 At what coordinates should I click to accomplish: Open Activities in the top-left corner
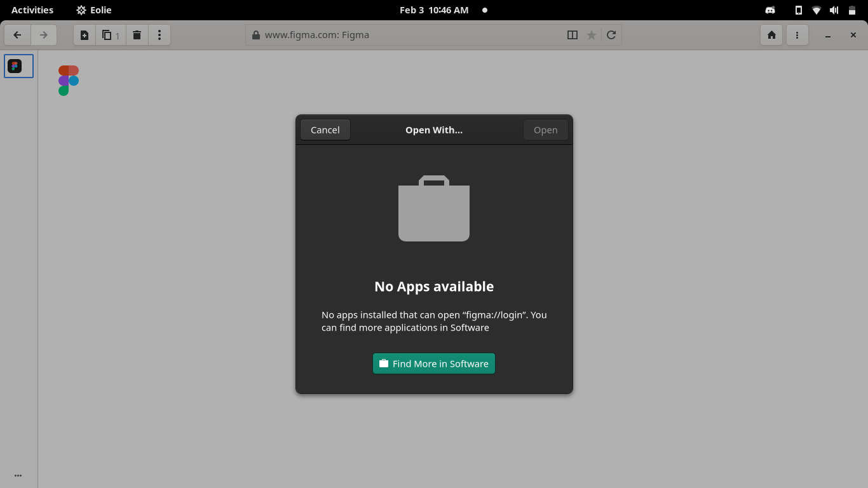click(x=32, y=10)
